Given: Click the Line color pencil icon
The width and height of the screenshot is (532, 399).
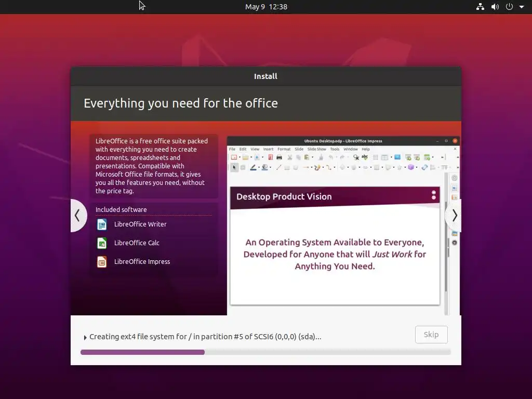Looking at the screenshot, I should [253, 167].
